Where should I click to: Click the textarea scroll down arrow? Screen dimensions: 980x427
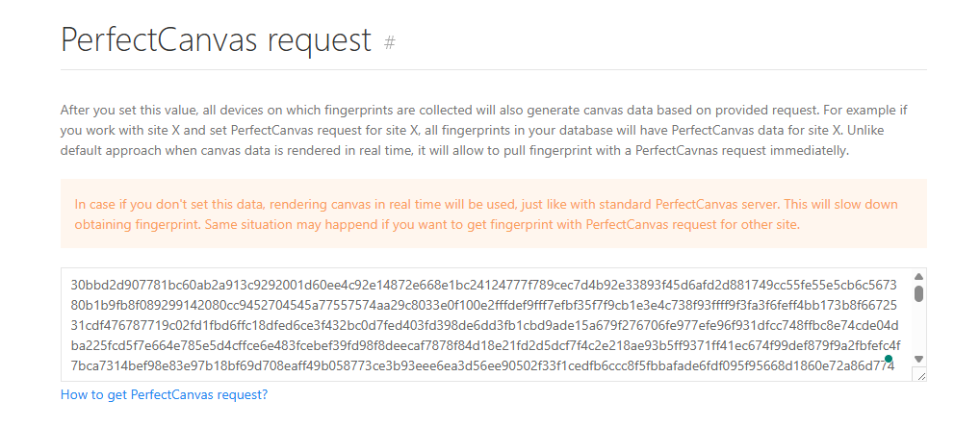(x=918, y=359)
